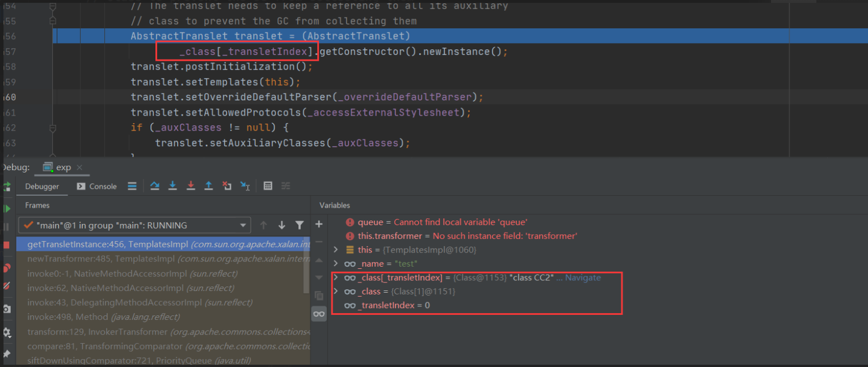The image size is (868, 367).
Task: Expand the _name = "test" watch
Action: point(335,264)
